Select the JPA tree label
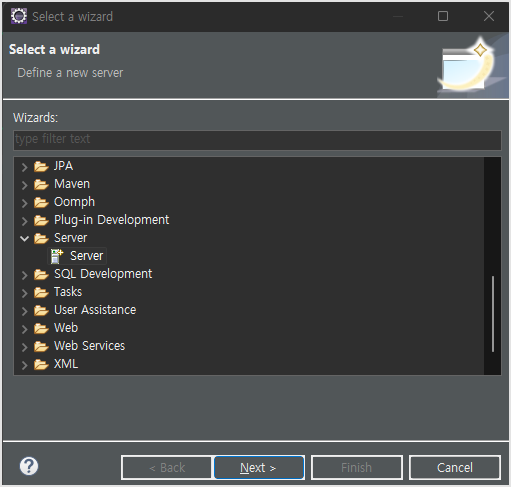 63,166
